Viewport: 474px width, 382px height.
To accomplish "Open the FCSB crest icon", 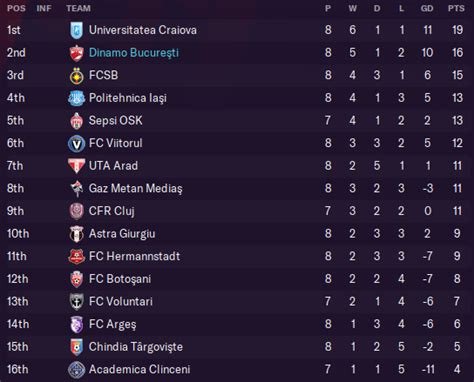I will pyautogui.click(x=76, y=76).
